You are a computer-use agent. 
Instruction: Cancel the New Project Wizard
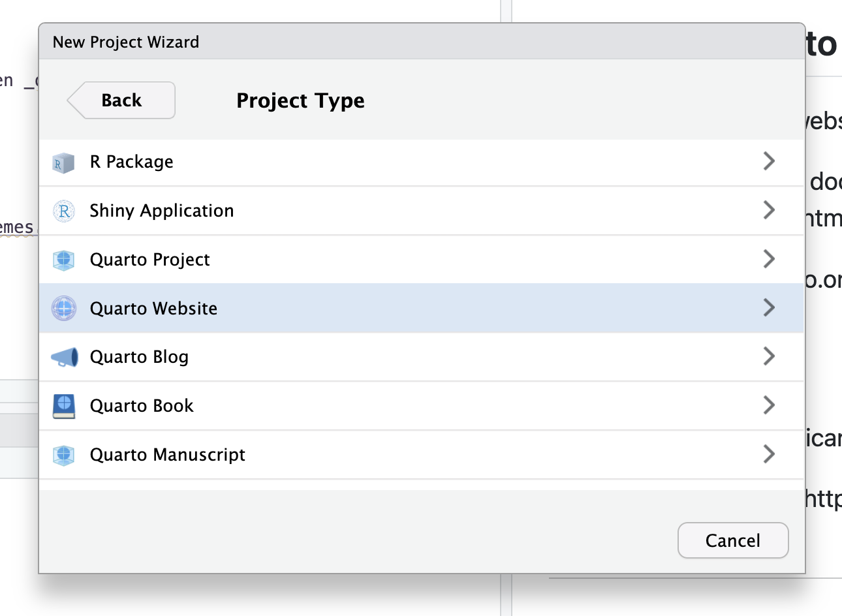(x=733, y=540)
